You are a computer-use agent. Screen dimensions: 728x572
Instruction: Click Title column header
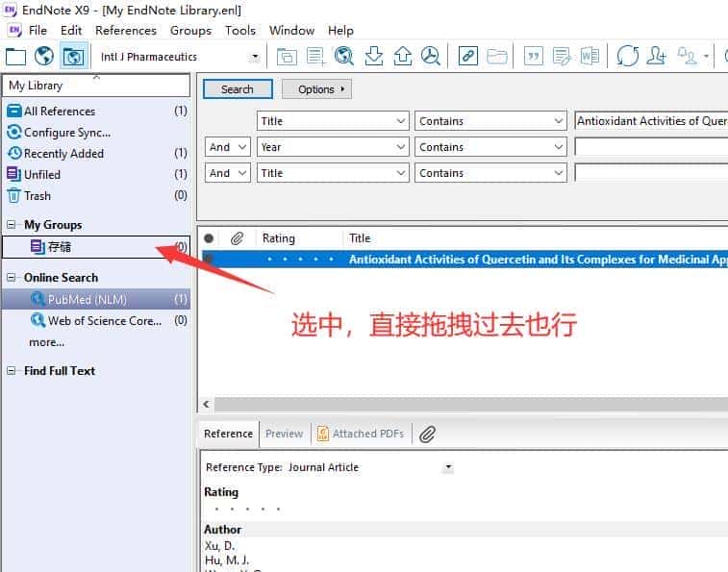tap(360, 238)
